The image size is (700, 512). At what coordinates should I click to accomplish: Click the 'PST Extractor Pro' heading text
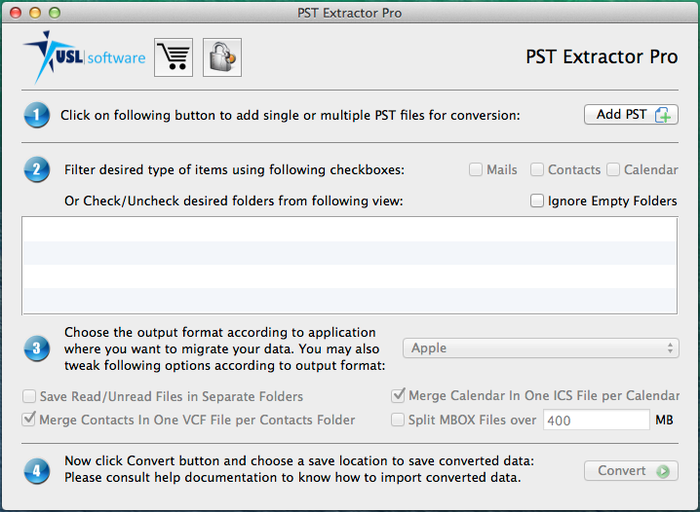point(601,57)
